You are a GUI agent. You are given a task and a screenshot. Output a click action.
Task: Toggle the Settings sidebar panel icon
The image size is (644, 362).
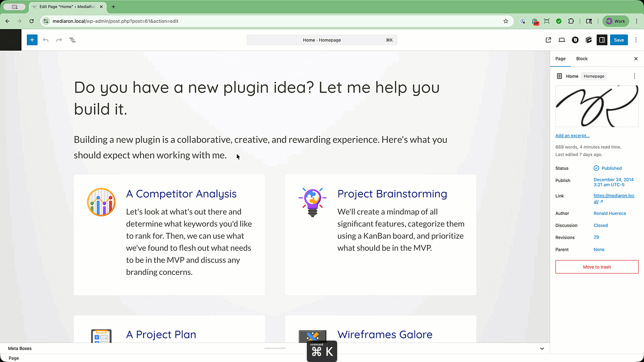click(x=602, y=40)
